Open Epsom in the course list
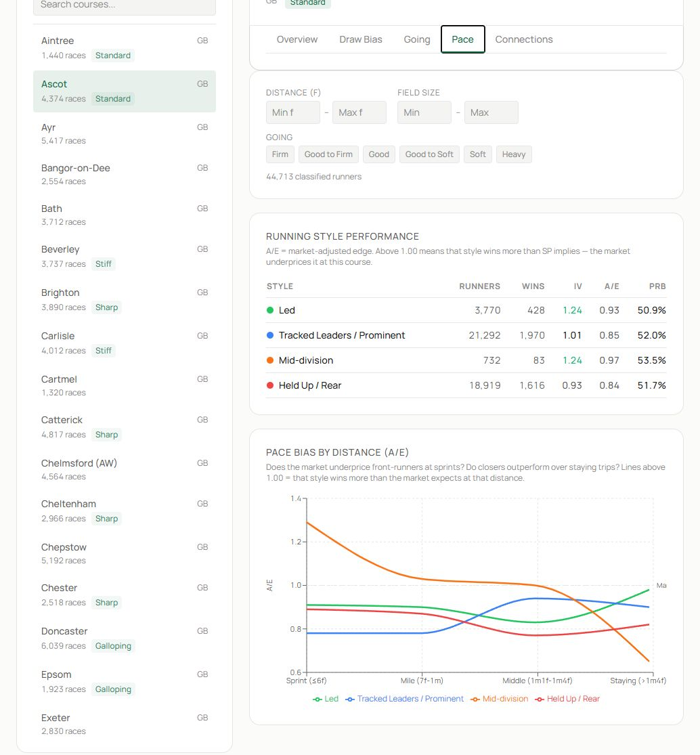This screenshot has width=700, height=755. click(x=124, y=682)
